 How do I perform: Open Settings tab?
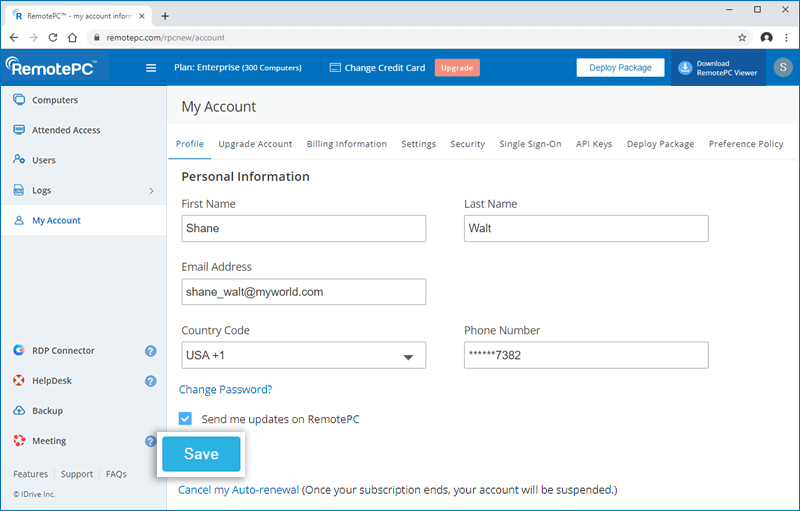point(418,144)
